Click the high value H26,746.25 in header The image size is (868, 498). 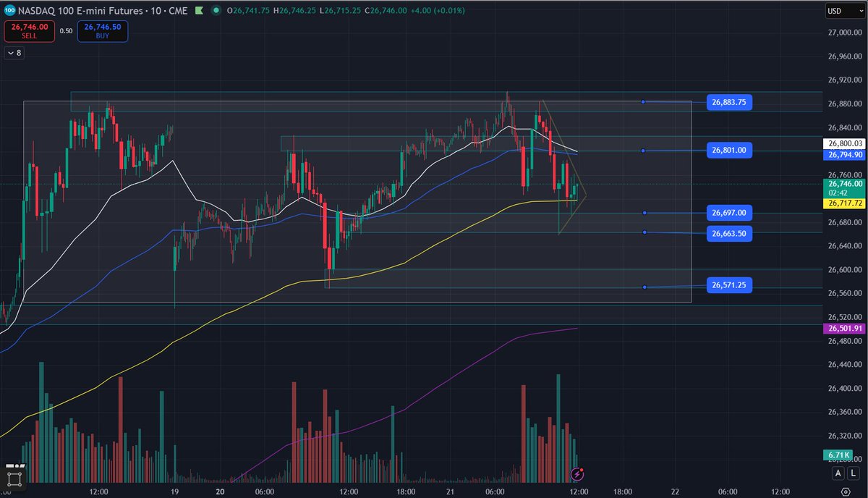point(296,11)
